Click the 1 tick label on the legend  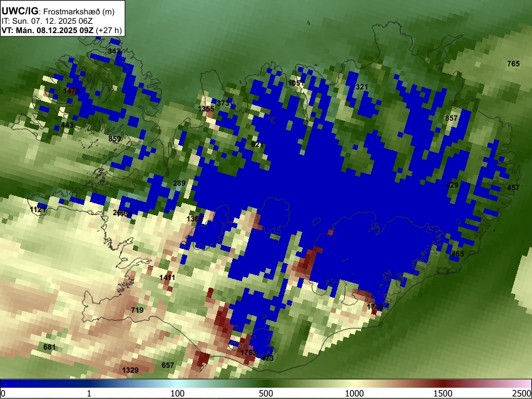tap(89, 393)
